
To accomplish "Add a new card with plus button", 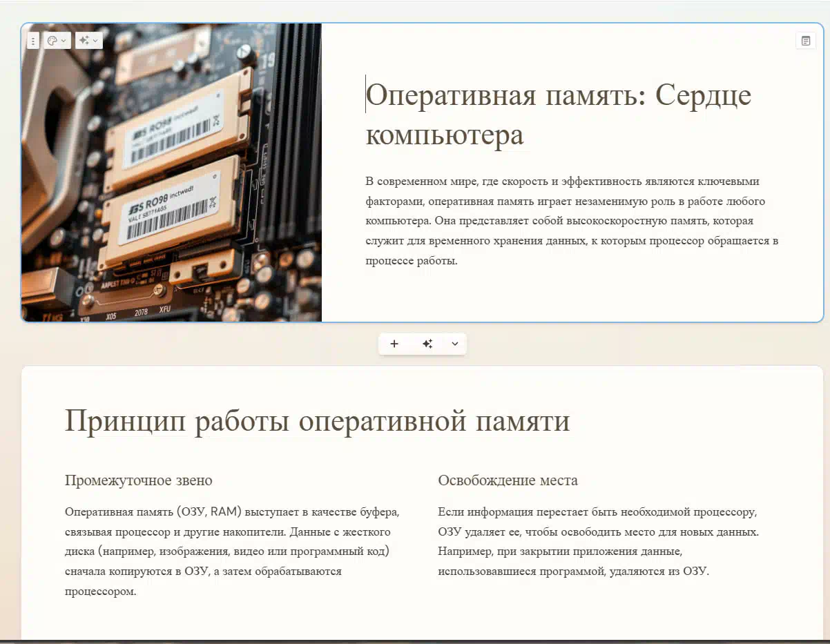I will click(394, 344).
